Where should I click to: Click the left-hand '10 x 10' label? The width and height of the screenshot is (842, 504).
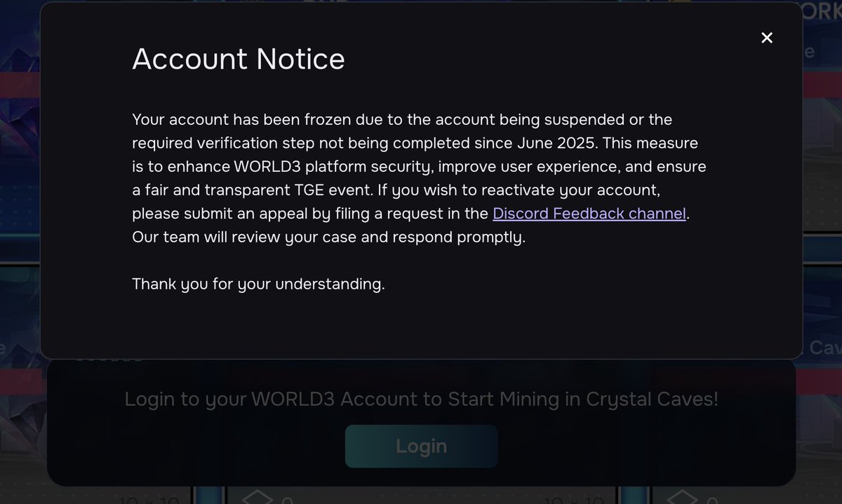pyautogui.click(x=149, y=499)
